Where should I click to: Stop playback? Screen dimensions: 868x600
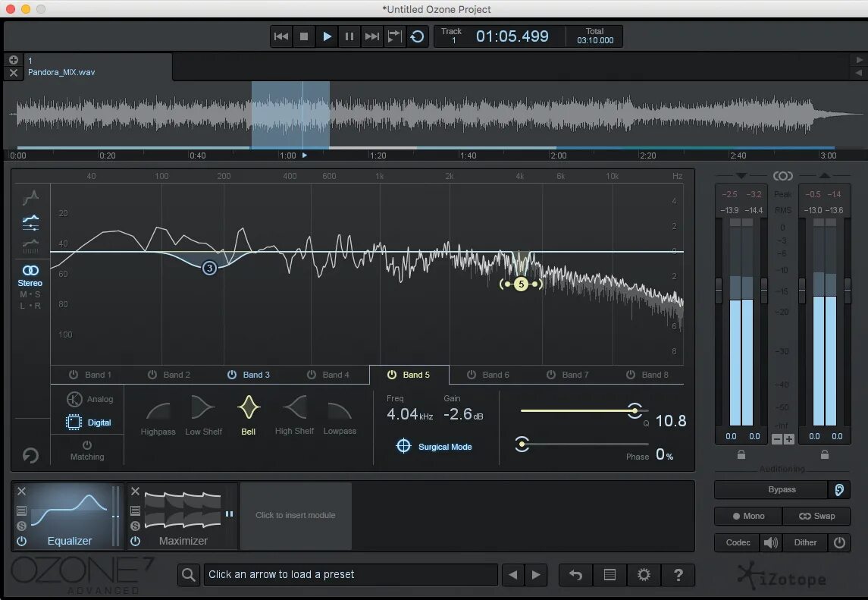pyautogui.click(x=304, y=36)
